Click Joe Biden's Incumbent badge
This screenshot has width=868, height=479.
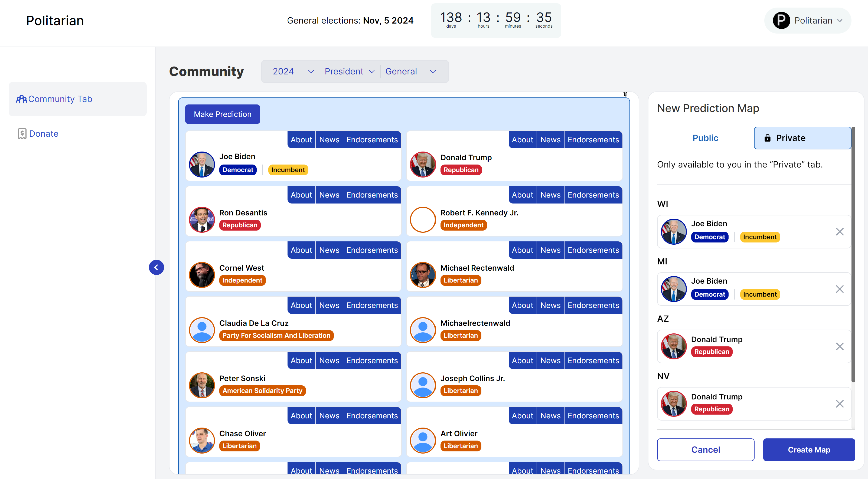coord(288,170)
